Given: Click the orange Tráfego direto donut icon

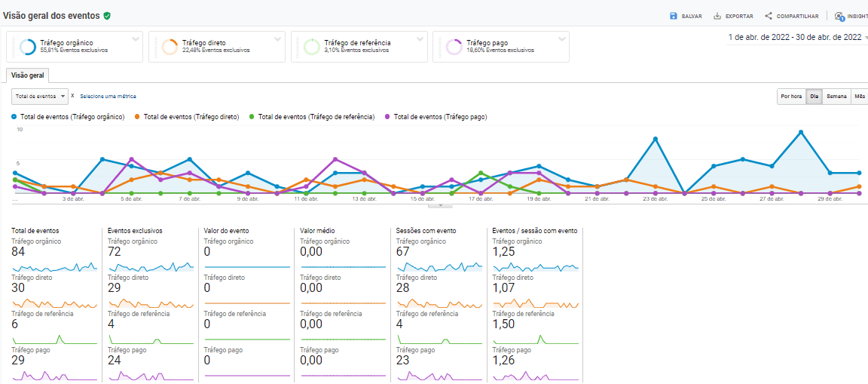Looking at the screenshot, I should [170, 47].
